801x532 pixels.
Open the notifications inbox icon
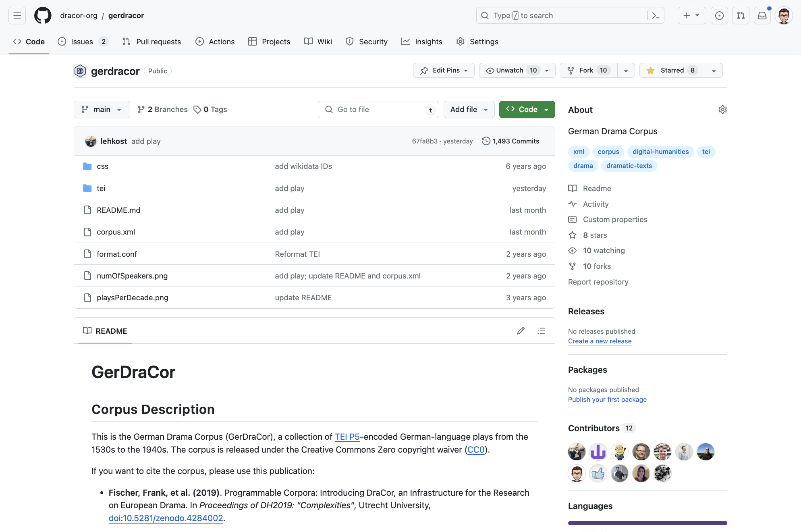click(762, 15)
